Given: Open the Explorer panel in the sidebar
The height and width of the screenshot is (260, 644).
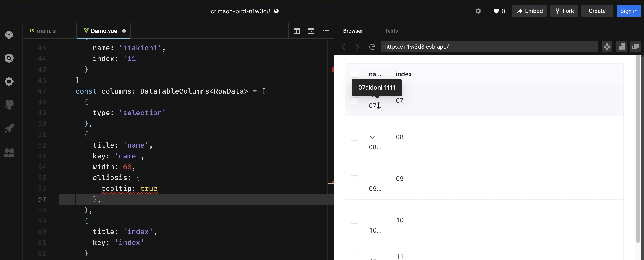Looking at the screenshot, I should click(x=9, y=34).
